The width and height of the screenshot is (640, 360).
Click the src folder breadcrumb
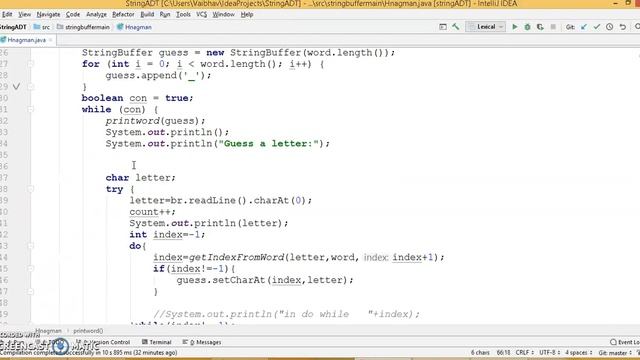point(42,27)
